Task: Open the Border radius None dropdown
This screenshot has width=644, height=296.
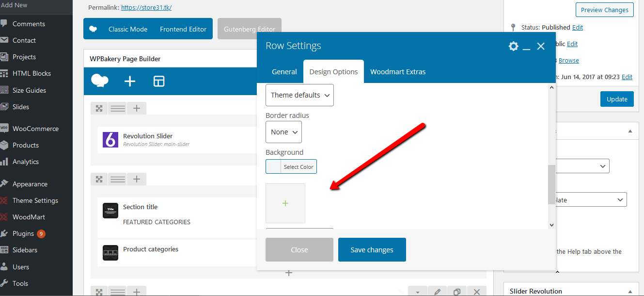Action: click(x=283, y=132)
